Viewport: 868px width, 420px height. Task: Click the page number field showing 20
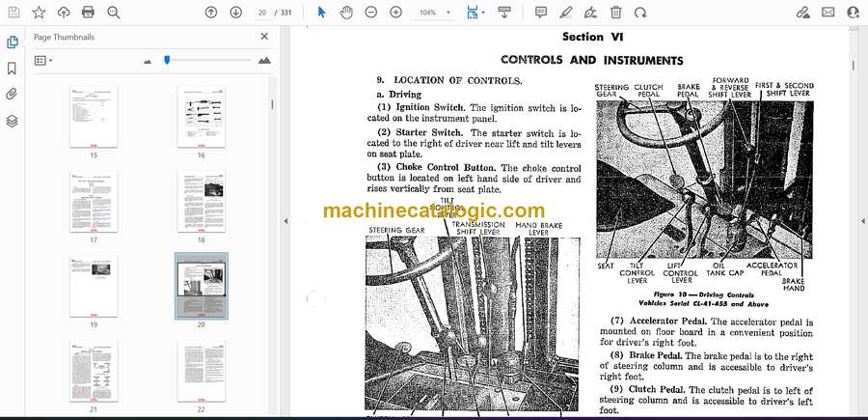pyautogui.click(x=262, y=13)
